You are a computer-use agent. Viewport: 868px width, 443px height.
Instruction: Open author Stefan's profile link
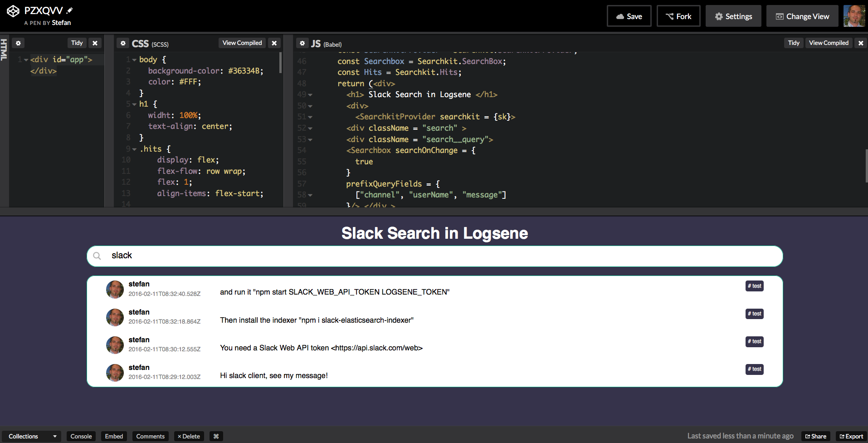coord(61,23)
